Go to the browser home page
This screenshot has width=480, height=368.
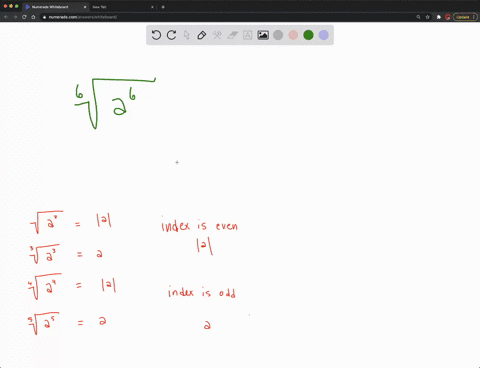(x=33, y=17)
